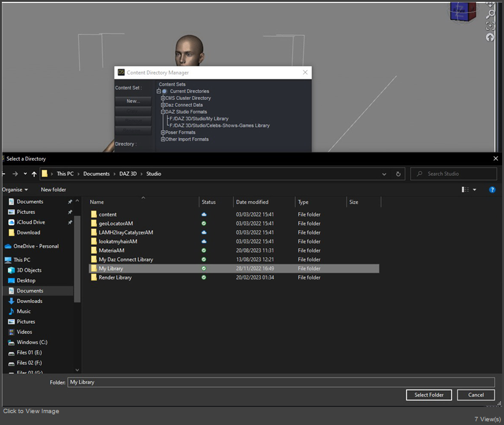Cancel the Select a Directory dialog
Image resolution: width=504 pixels, height=425 pixels.
click(476, 395)
